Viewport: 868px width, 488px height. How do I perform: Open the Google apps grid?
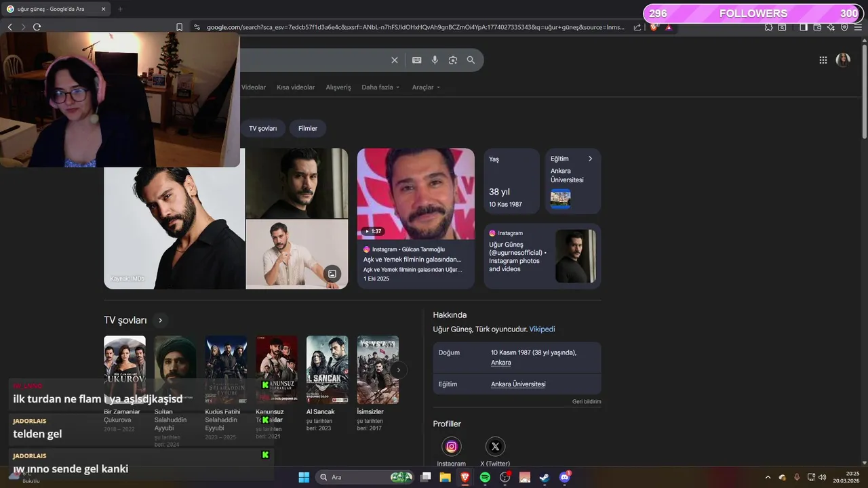coord(823,60)
